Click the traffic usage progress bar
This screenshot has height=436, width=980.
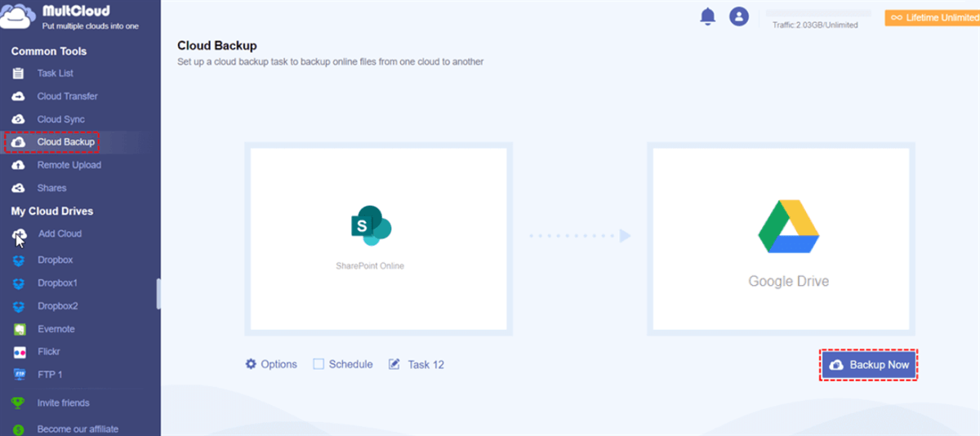817,14
